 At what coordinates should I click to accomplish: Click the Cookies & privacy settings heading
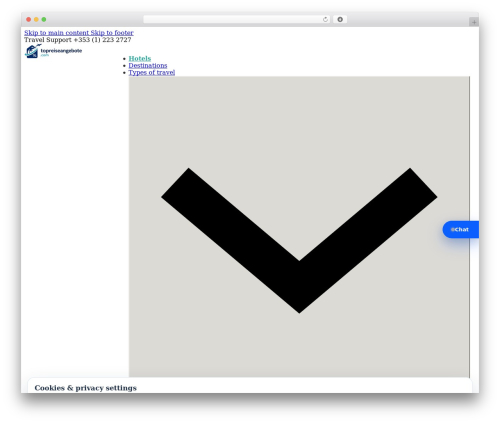tap(86, 388)
